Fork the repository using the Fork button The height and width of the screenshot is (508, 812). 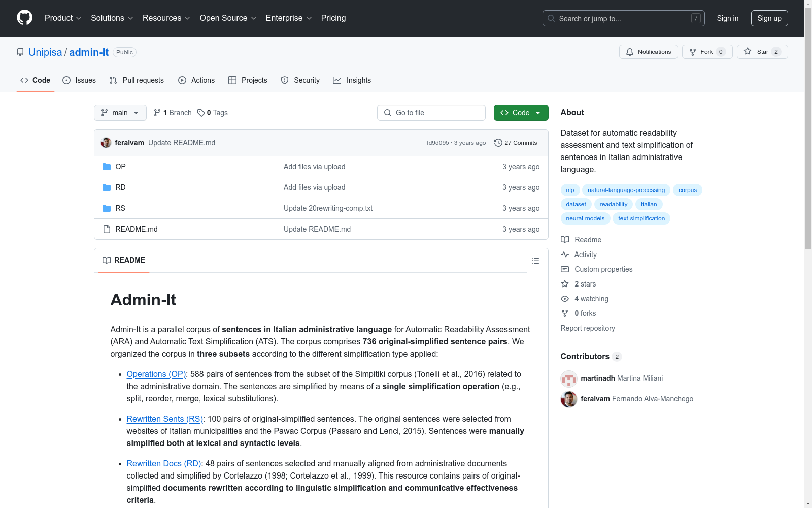tap(707, 52)
